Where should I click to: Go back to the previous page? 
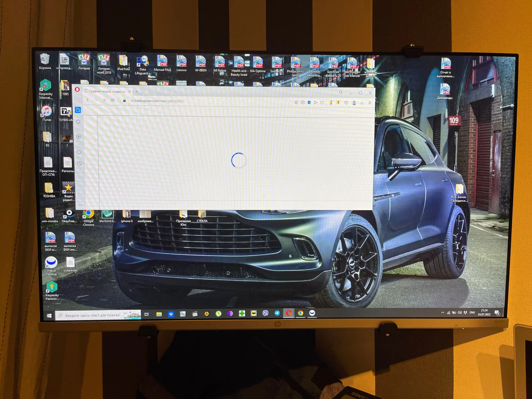88,100
